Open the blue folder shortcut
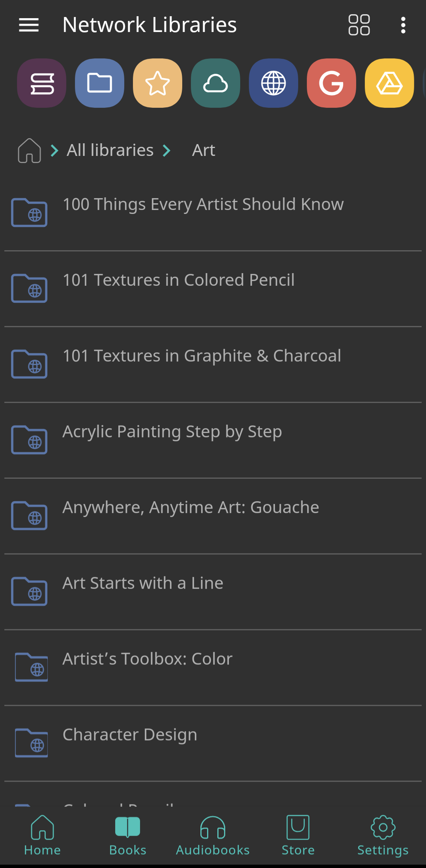The image size is (426, 868). (x=99, y=83)
